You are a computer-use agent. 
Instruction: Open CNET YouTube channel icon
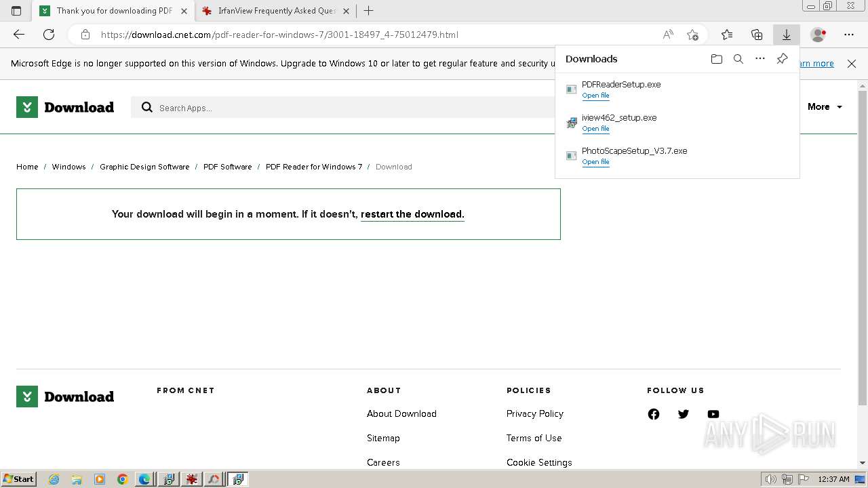[x=713, y=414]
